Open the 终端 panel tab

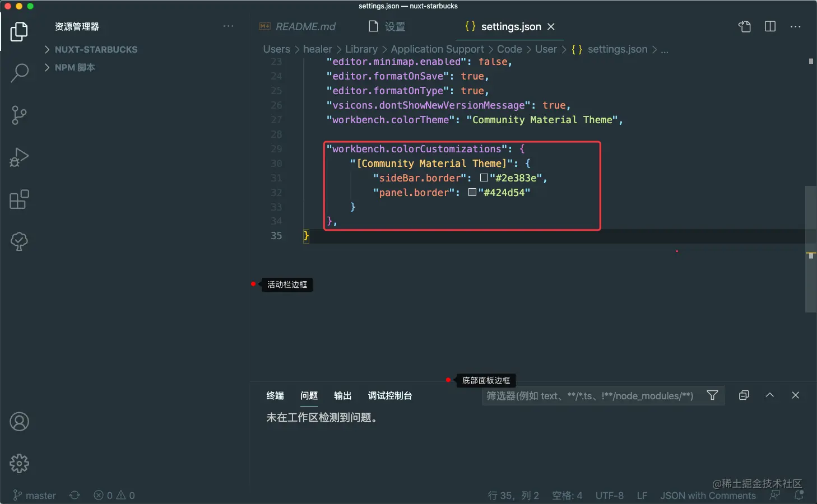tap(275, 396)
